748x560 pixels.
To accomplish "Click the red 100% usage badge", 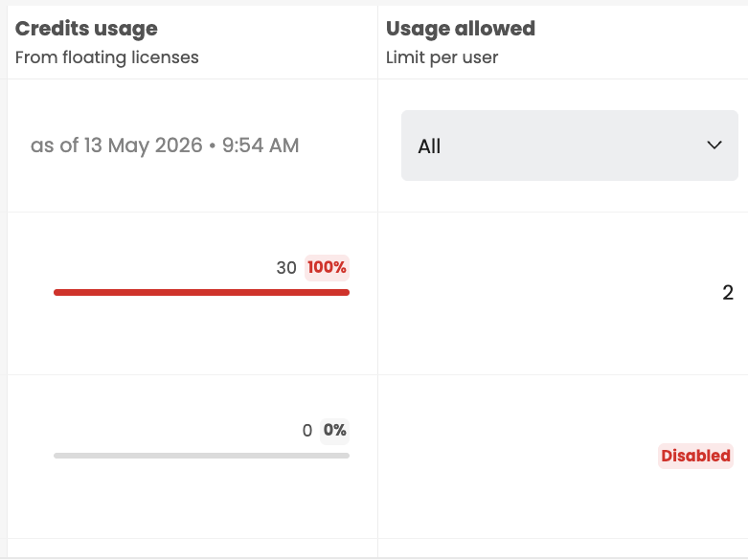I will [327, 268].
